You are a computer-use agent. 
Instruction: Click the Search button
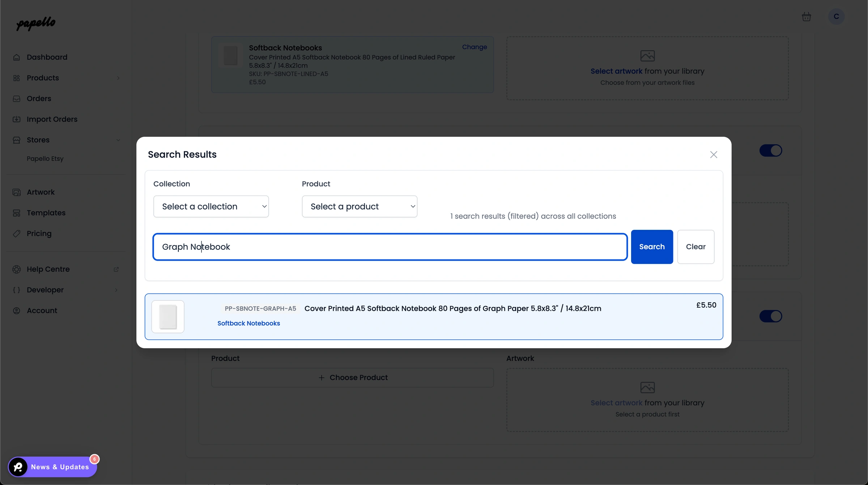651,246
